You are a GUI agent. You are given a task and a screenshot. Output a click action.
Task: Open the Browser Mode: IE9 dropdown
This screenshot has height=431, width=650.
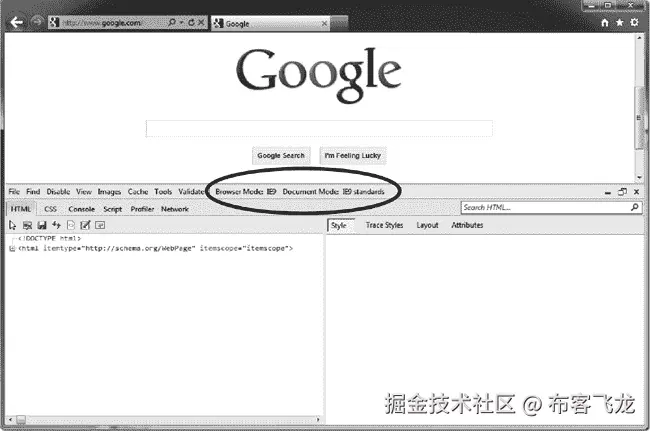point(246,191)
